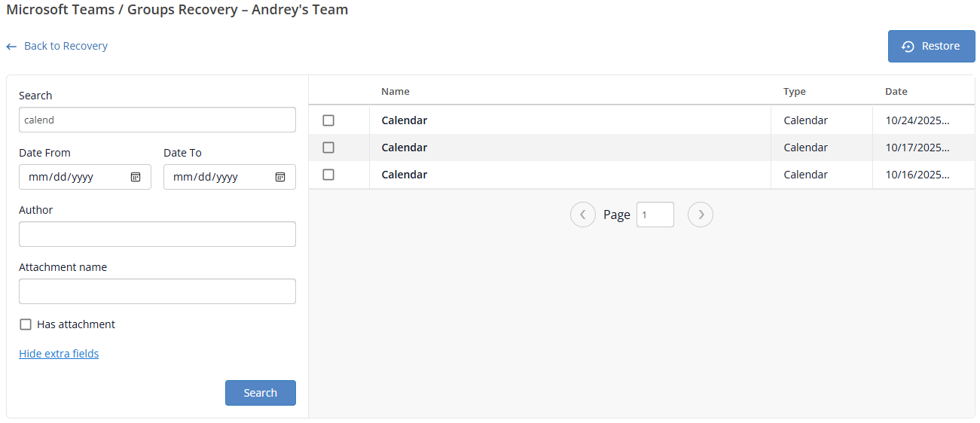
Task: Click the back arrow beside Back to Recovery
Action: coord(11,47)
